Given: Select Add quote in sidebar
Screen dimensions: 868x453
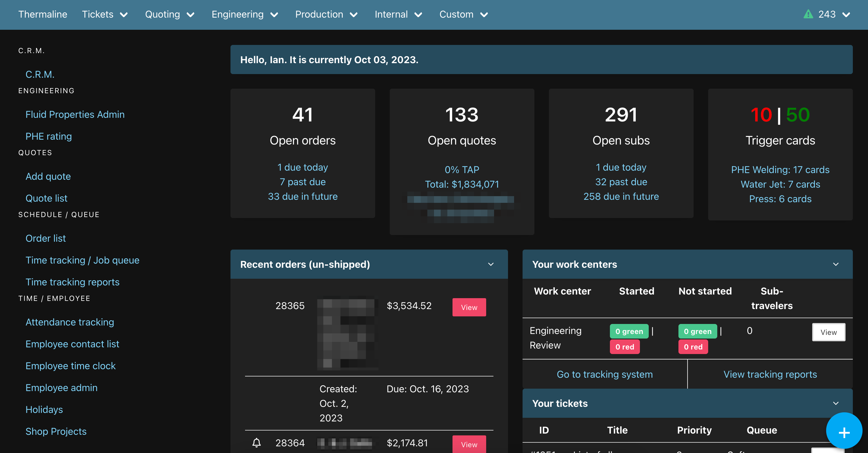Looking at the screenshot, I should pos(48,176).
